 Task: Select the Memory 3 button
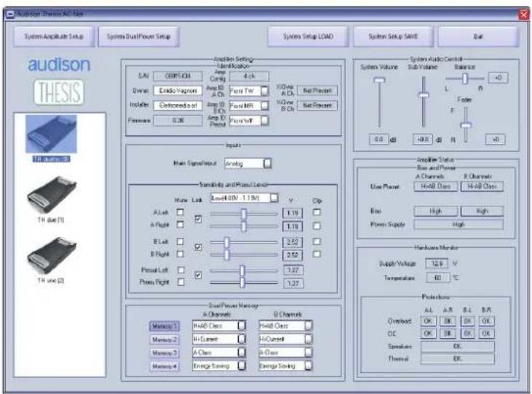[x=164, y=353]
